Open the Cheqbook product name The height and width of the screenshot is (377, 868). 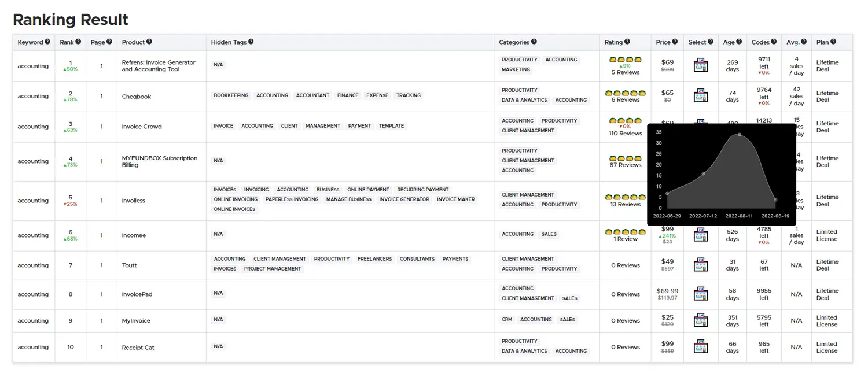coord(137,97)
